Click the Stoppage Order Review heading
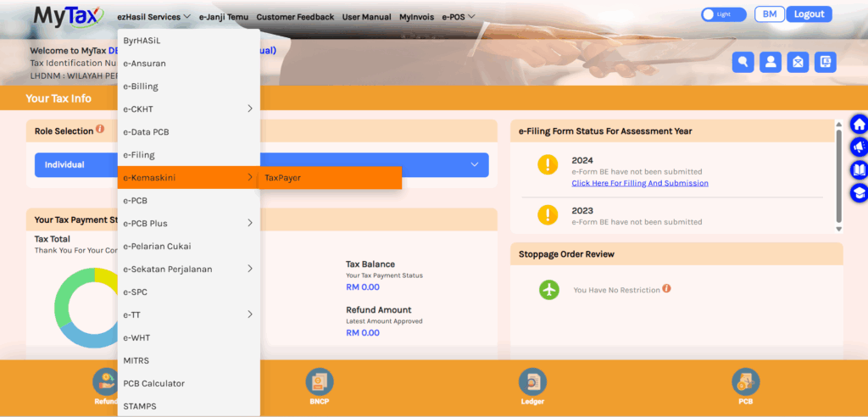Viewport: 868px width, 417px height. point(566,254)
